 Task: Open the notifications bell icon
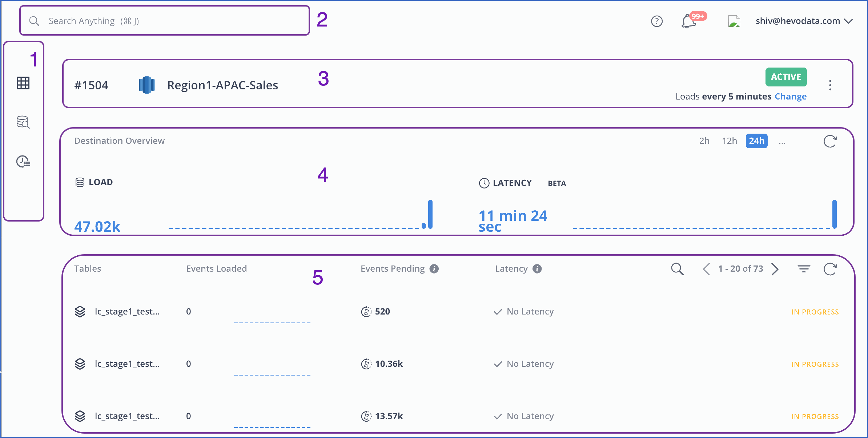click(688, 21)
